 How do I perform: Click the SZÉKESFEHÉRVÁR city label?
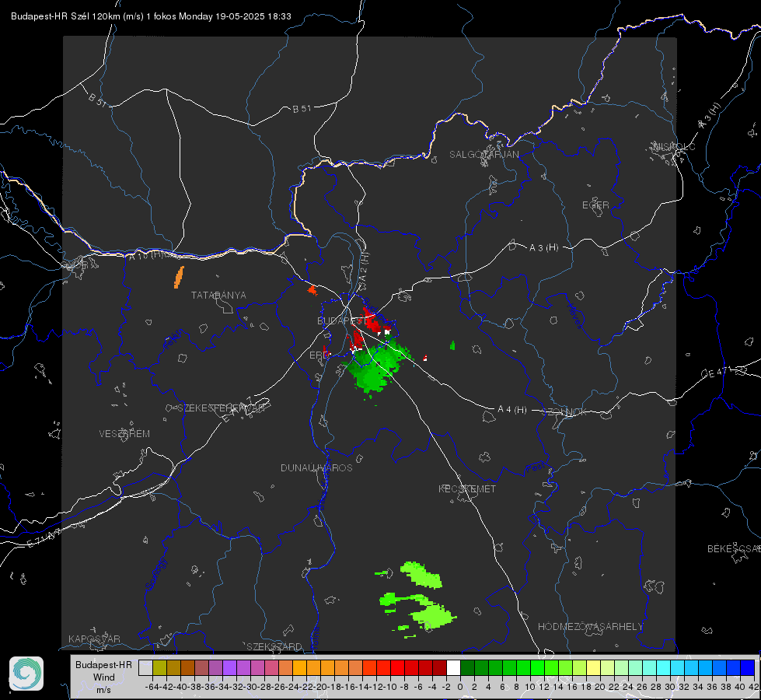(221, 408)
